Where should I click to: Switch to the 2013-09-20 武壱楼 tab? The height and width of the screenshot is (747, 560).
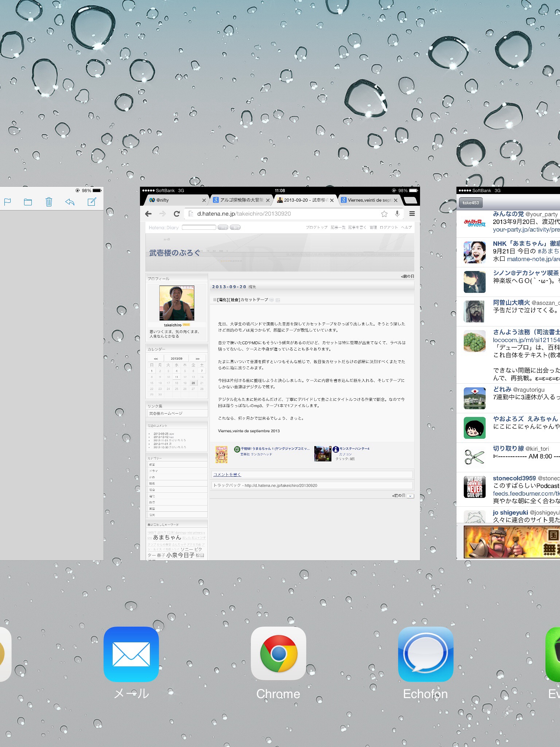click(x=305, y=200)
